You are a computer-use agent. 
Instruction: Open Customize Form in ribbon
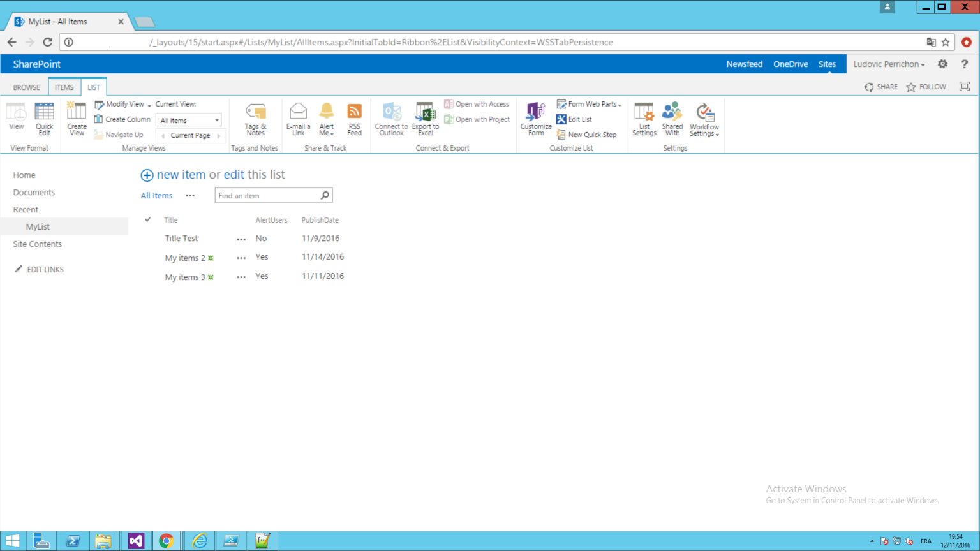click(536, 119)
